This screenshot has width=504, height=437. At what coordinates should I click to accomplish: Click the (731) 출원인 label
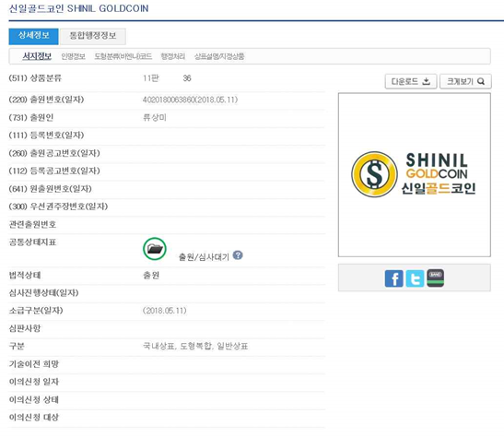pos(31,118)
